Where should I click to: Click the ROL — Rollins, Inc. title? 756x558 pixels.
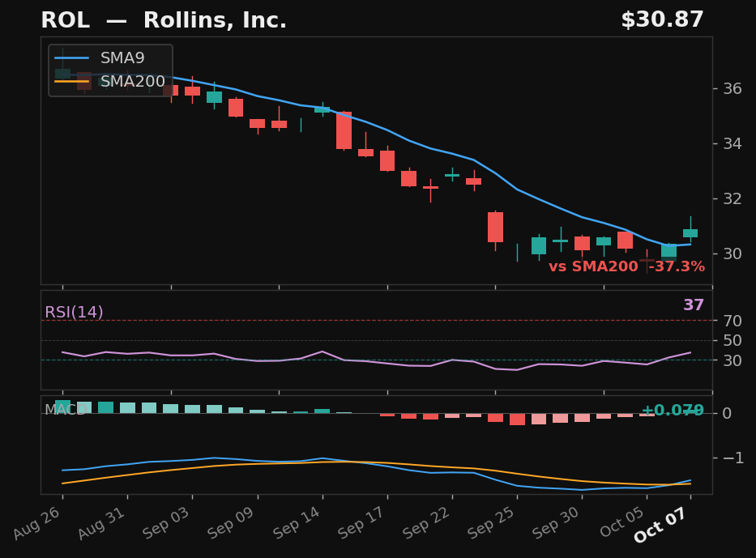click(x=164, y=20)
